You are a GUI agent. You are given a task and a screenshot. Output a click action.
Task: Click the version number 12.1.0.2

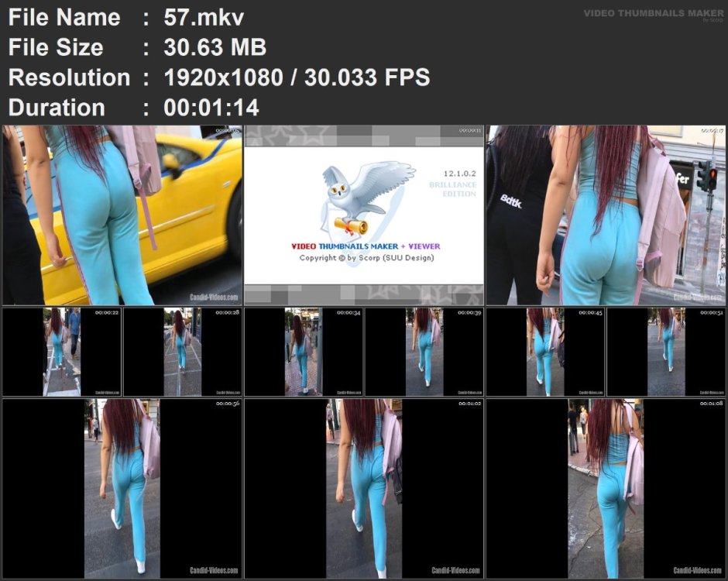pyautogui.click(x=459, y=174)
